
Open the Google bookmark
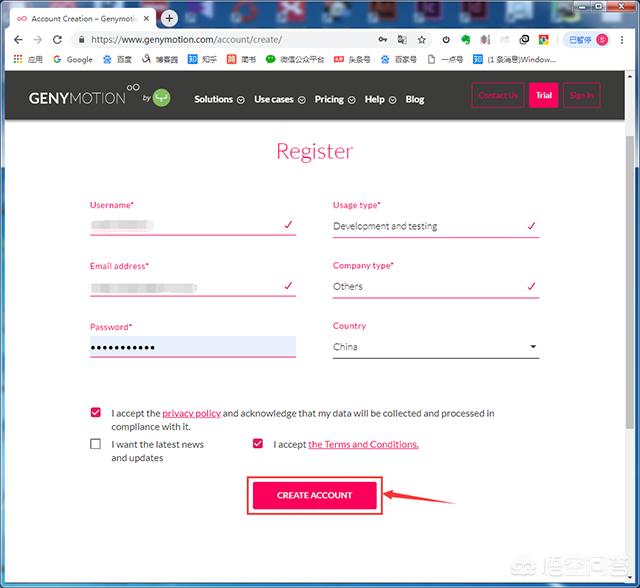coord(73,60)
